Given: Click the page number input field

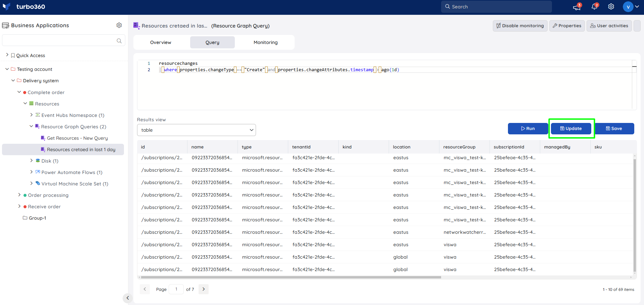Looking at the screenshot, I should (x=176, y=289).
